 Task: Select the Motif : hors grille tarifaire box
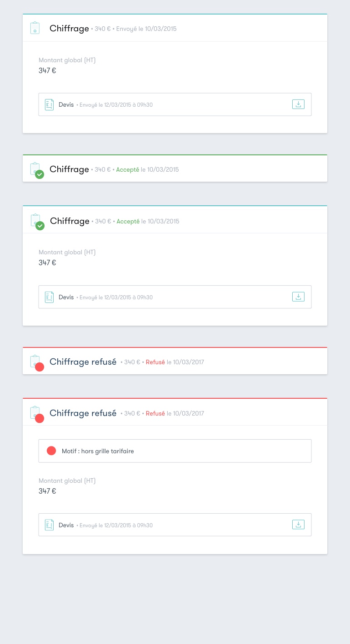[x=175, y=451]
